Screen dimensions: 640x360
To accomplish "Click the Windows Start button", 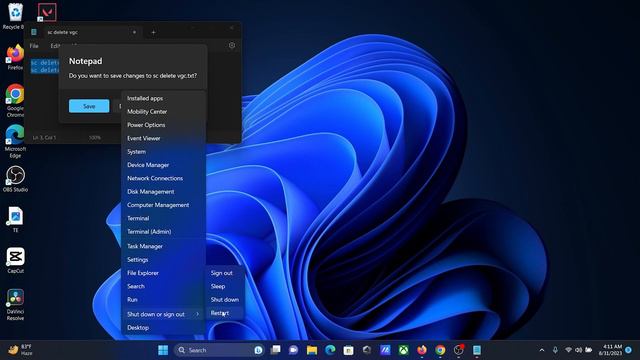I will [163, 350].
